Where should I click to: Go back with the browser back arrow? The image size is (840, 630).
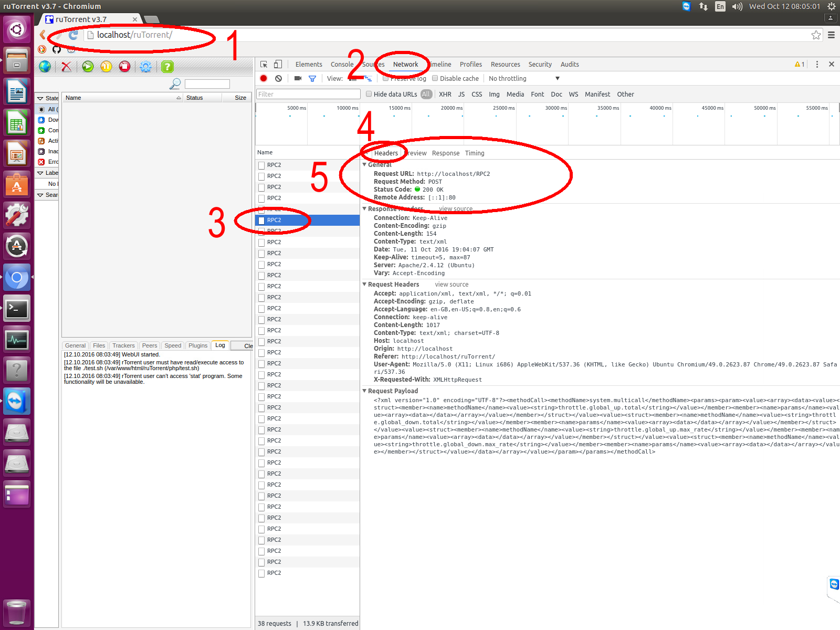pos(43,35)
